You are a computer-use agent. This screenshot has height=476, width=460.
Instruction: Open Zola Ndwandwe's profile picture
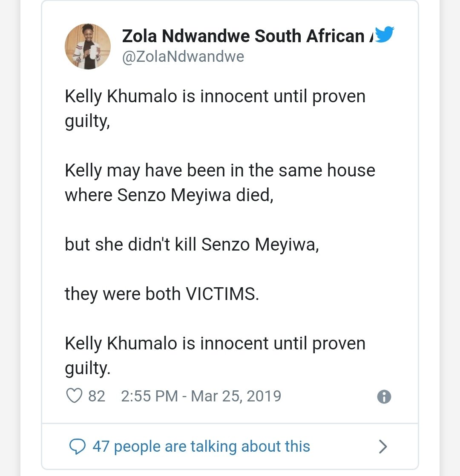88,46
